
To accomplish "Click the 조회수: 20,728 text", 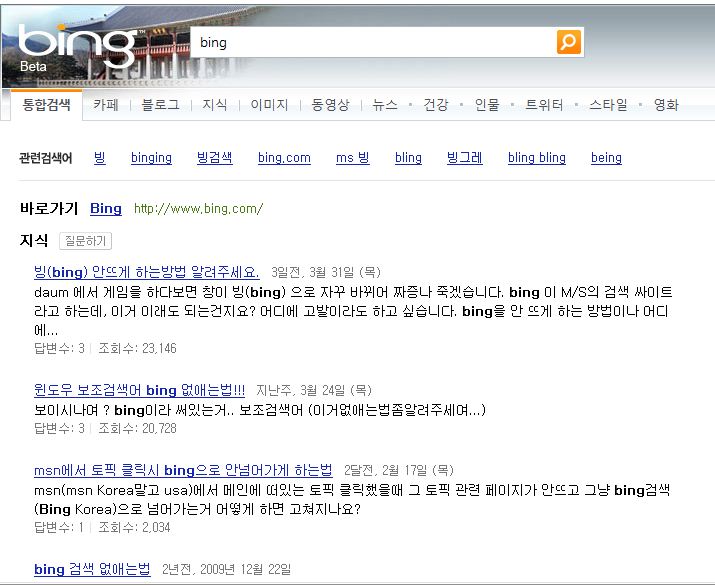I will (x=137, y=428).
